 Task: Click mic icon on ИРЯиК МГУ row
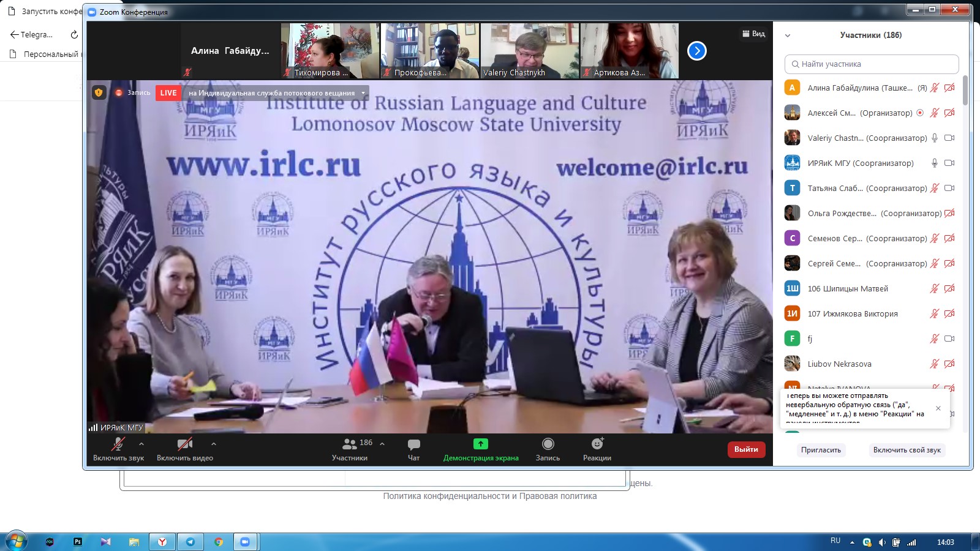tap(935, 163)
